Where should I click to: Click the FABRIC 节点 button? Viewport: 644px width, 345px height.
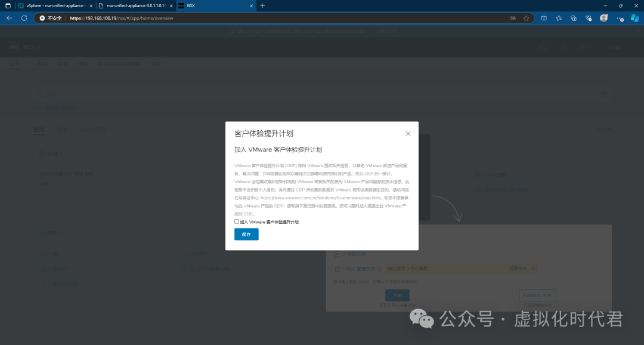[537, 295]
